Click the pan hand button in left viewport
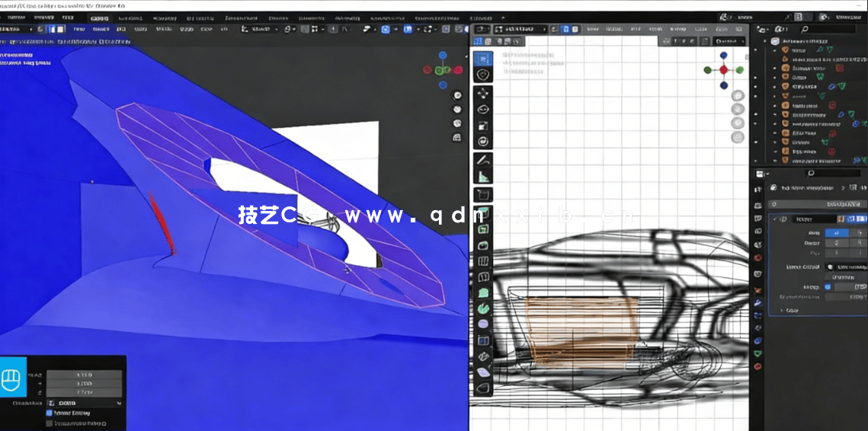The width and height of the screenshot is (868, 431). click(457, 109)
